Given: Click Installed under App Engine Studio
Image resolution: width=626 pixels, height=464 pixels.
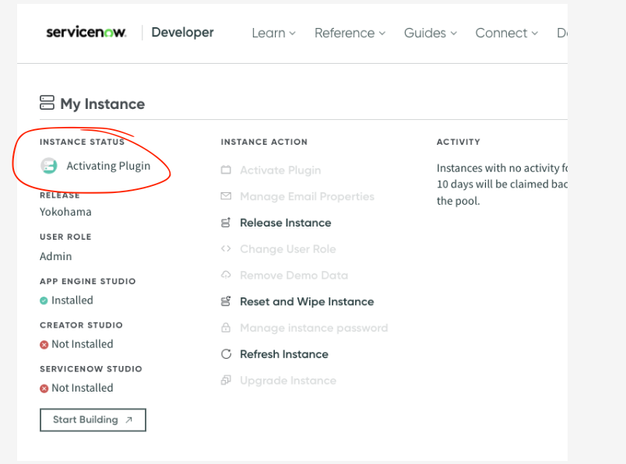Looking at the screenshot, I should coord(72,300).
